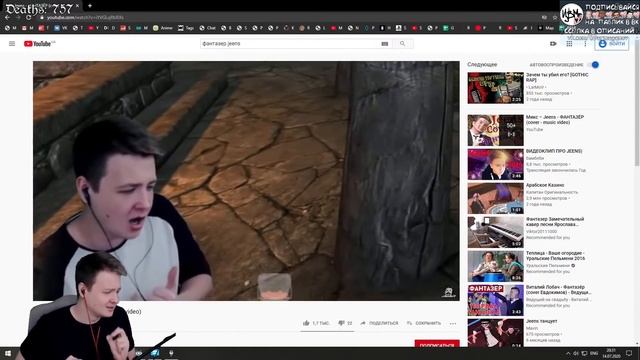This screenshot has width=640, height=360.
Task: Share the video via ПОДЕЛИТЬСЯ
Action: (379, 323)
